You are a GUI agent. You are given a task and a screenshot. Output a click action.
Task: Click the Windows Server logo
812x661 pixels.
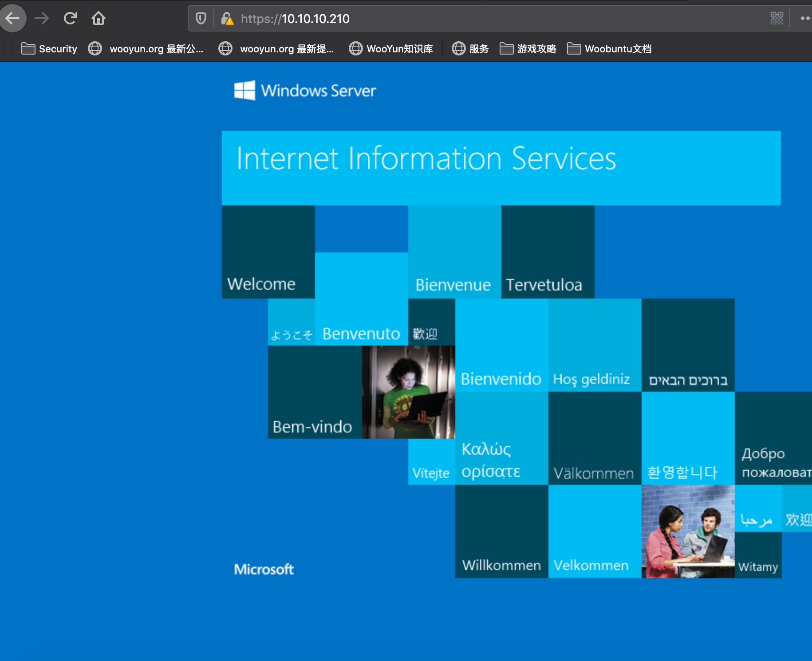tap(305, 90)
